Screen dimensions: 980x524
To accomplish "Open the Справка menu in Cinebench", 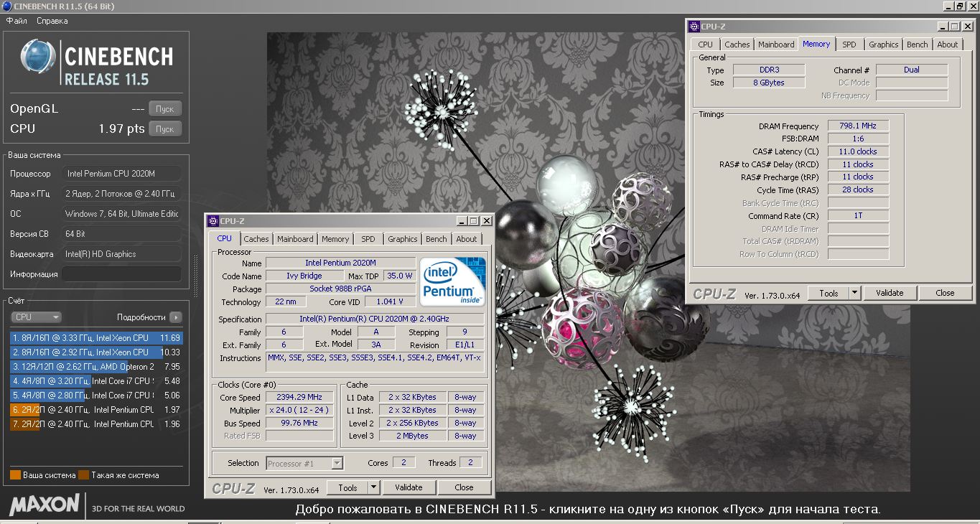I will point(52,21).
